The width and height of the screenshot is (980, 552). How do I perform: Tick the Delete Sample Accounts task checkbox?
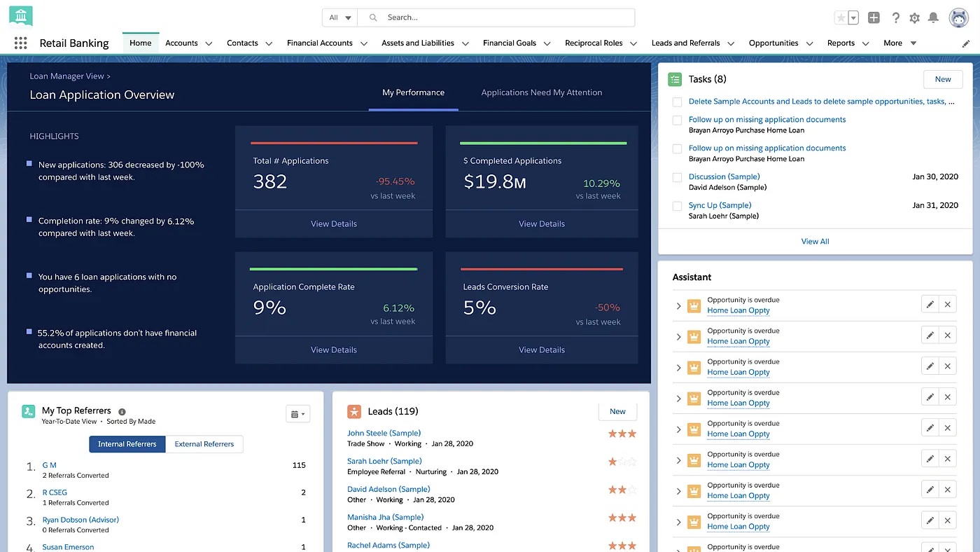tap(677, 102)
